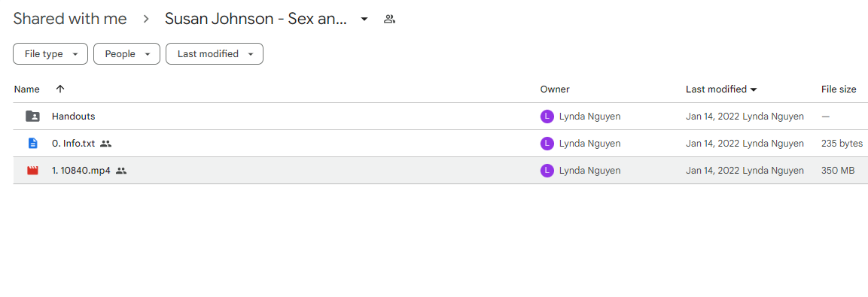This screenshot has height=297, width=868.
Task: Open the People filter dropdown
Action: (126, 53)
